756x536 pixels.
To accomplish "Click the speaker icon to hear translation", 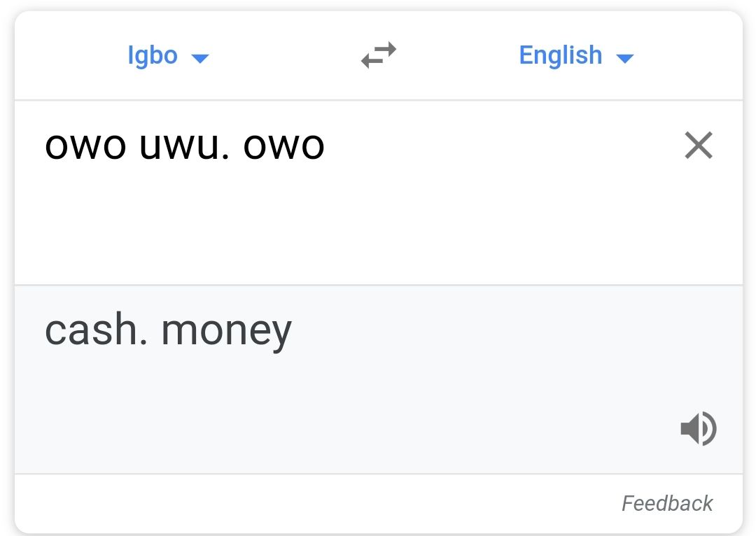I will coord(698,428).
